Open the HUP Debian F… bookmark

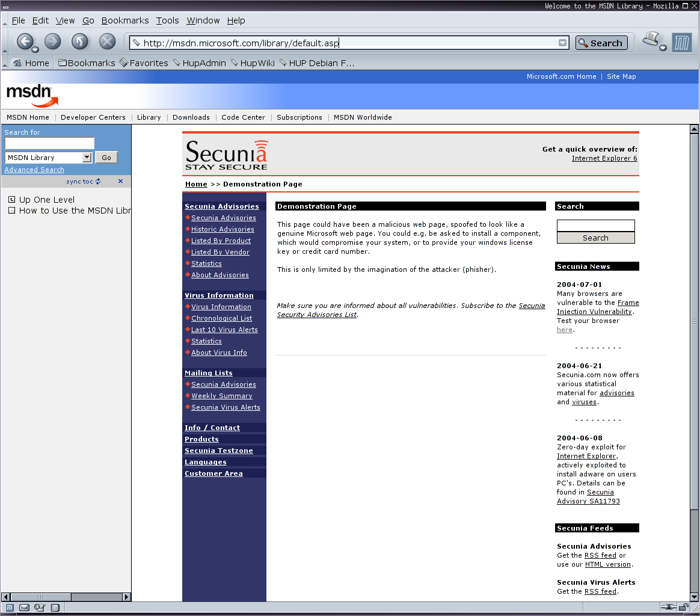[x=317, y=63]
